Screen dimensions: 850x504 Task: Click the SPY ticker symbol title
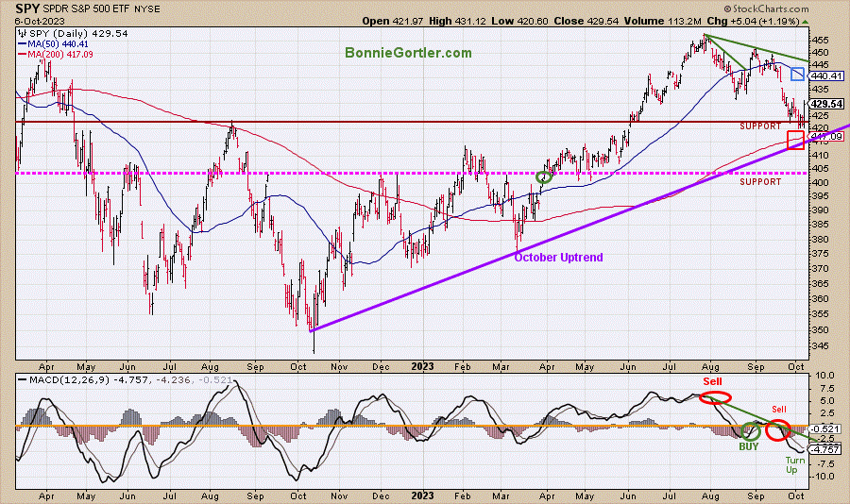tap(27, 8)
